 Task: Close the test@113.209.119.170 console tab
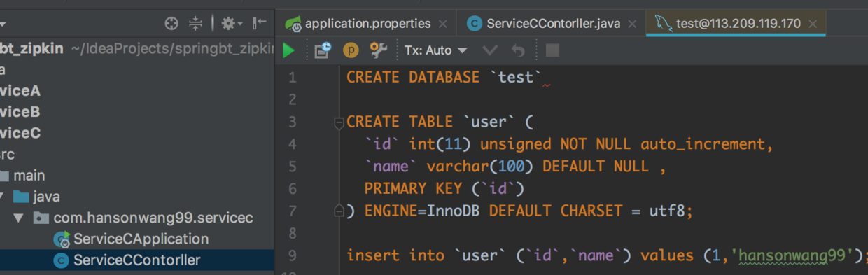pos(813,24)
